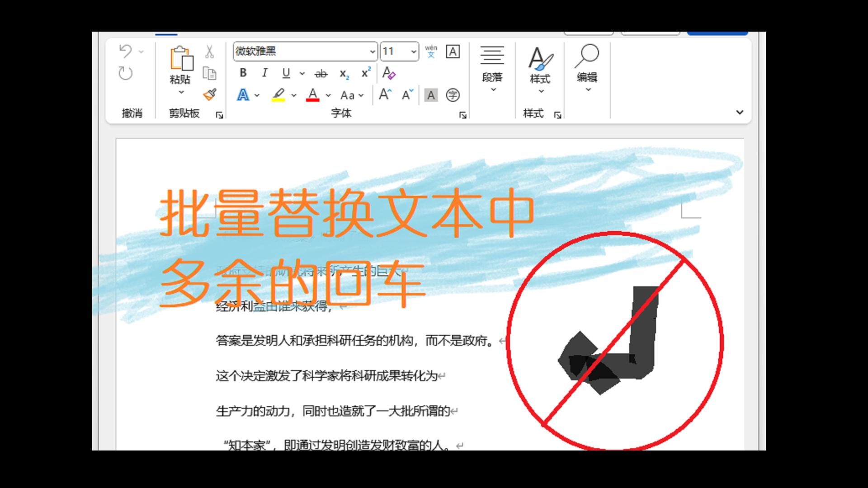868x488 pixels.
Task: Open the 样式 styles gallery button
Action: coord(540,69)
